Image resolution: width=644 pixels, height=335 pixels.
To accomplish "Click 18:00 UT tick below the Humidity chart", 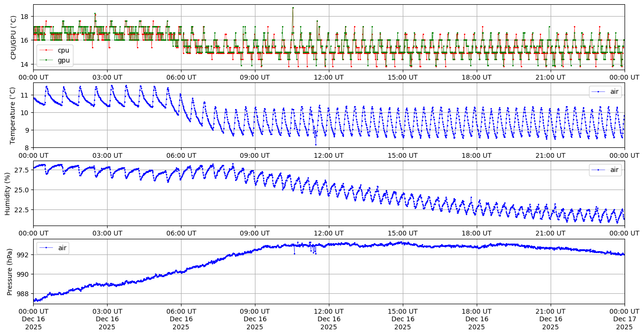I will (x=477, y=233).
